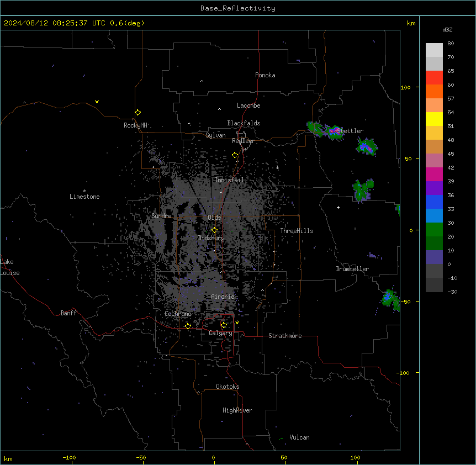Click the Base_Reflectivity title
Screen dimensions: 476x465
238,8
